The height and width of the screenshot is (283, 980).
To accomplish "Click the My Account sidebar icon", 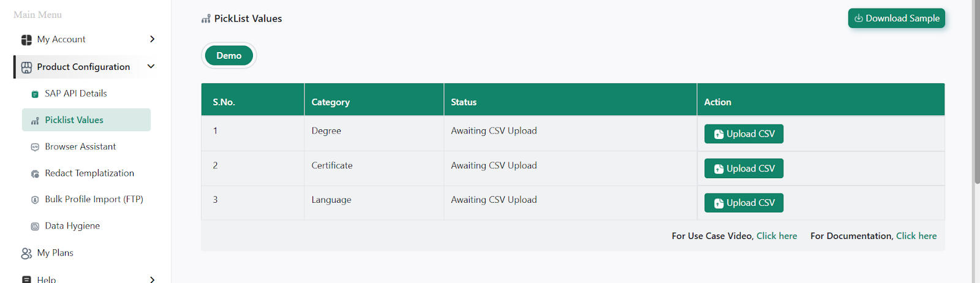I will coord(26,40).
